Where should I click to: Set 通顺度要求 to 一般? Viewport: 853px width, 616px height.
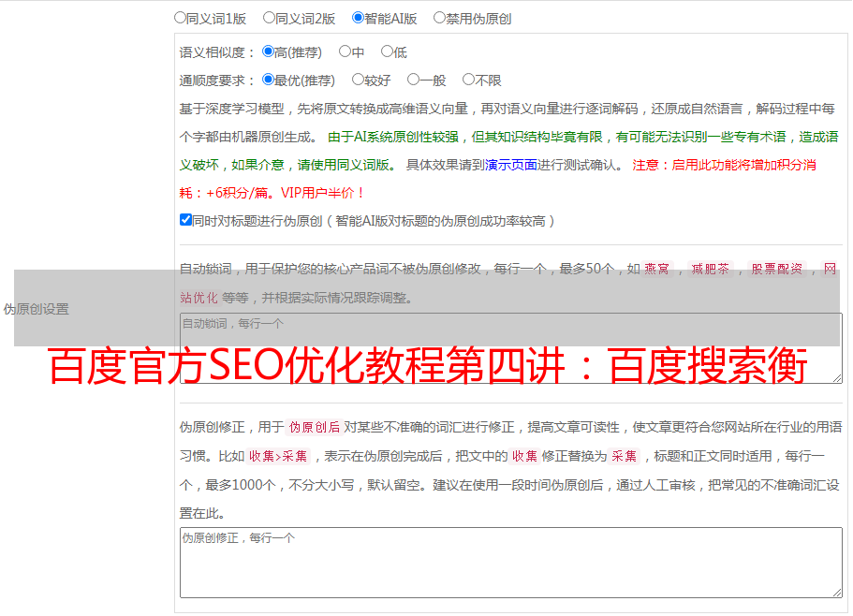click(414, 81)
